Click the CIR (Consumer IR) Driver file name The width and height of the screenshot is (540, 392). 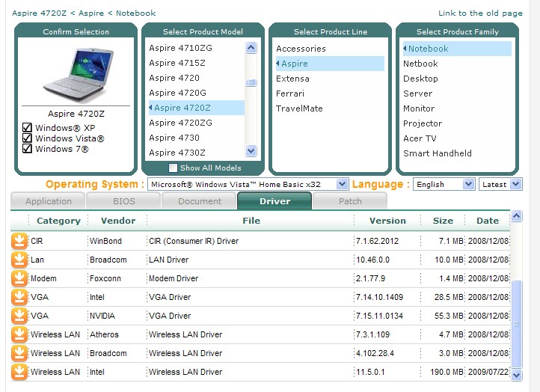pyautogui.click(x=194, y=241)
